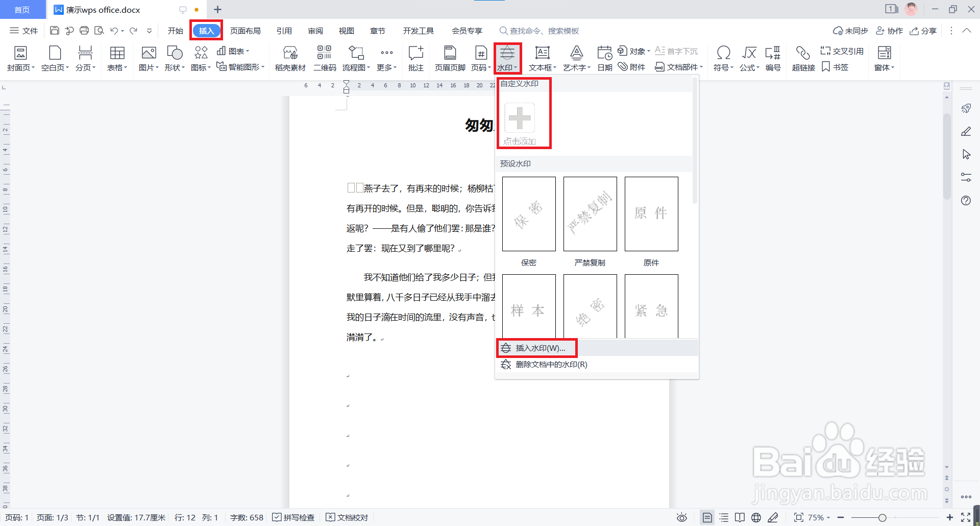Insert a table with the 表格 icon
This screenshot has width=980, height=526.
[117, 58]
